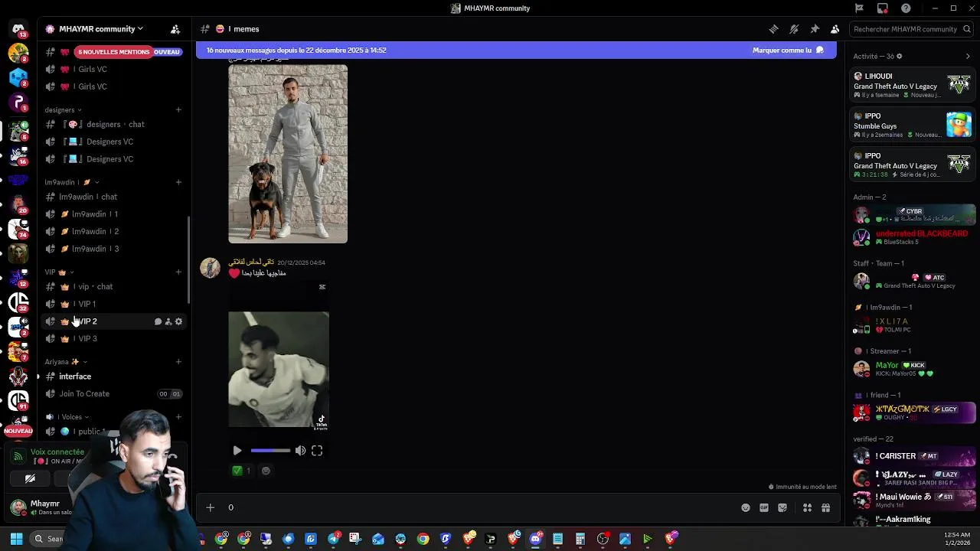The height and width of the screenshot is (551, 980).
Task: Toggle member list icon
Action: tap(835, 29)
